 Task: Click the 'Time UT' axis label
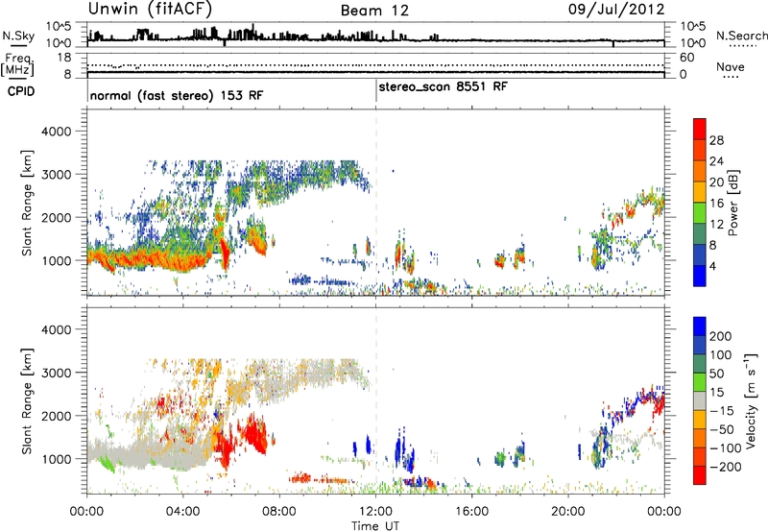click(x=375, y=526)
